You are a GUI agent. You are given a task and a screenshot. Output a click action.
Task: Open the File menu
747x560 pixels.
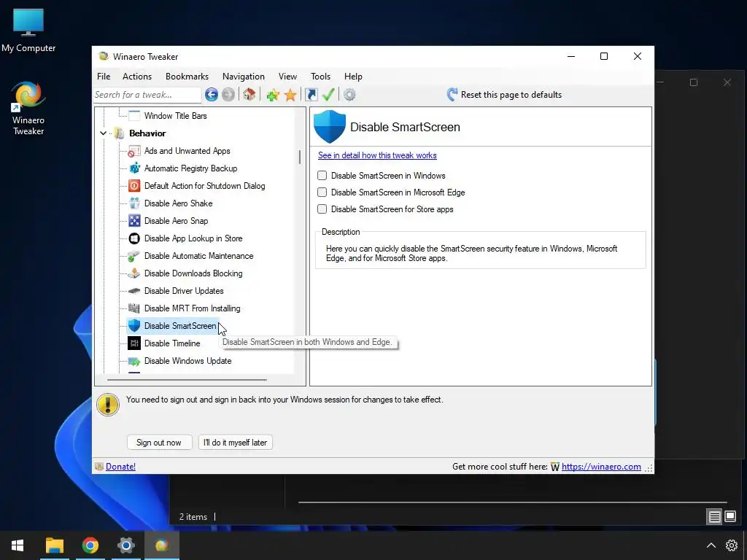[104, 76]
